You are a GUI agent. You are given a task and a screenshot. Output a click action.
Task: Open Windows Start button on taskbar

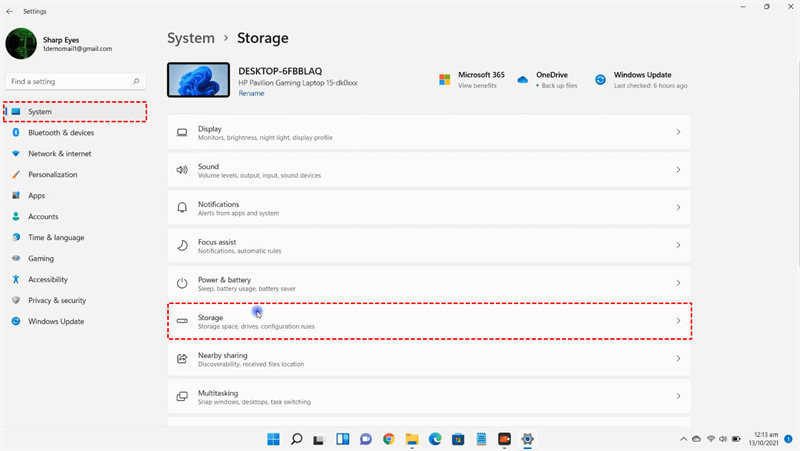tap(273, 439)
